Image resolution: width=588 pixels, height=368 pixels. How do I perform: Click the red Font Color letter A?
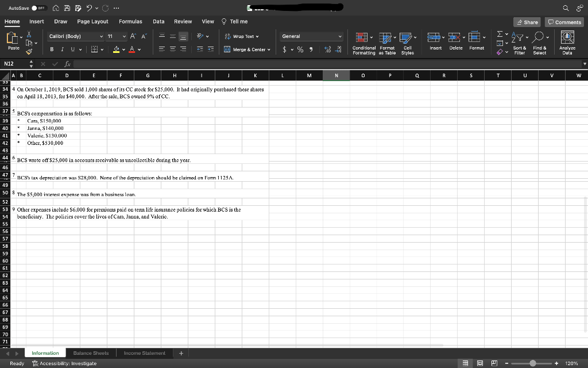coord(131,49)
